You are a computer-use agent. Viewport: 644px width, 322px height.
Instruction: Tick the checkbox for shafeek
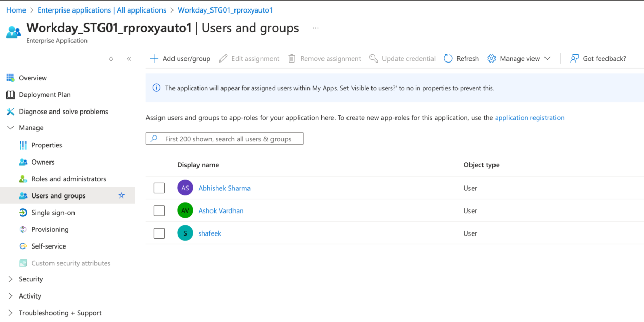pos(159,233)
